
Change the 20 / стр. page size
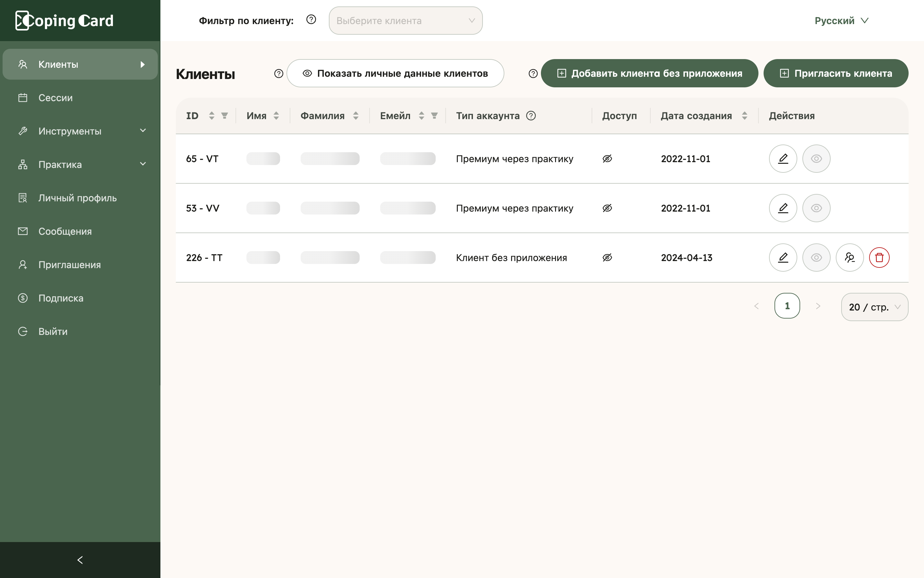(874, 307)
